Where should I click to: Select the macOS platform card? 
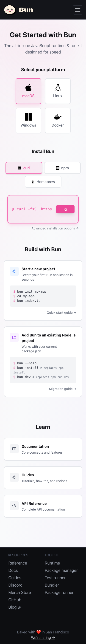click(x=28, y=91)
